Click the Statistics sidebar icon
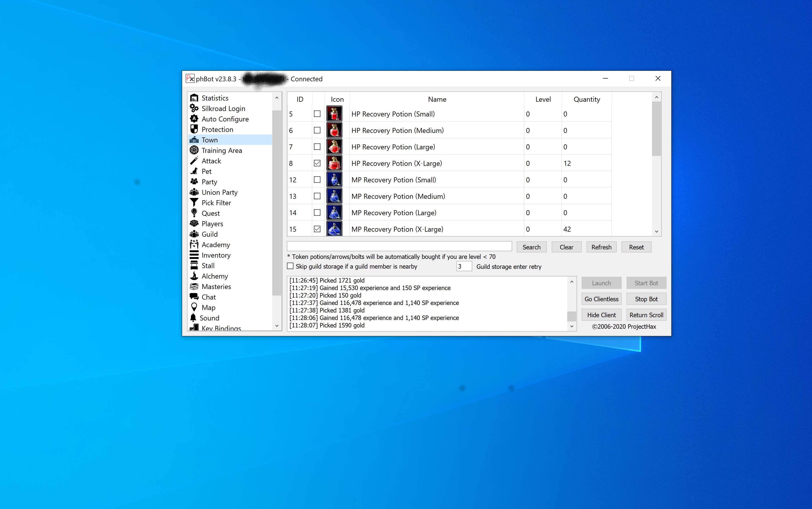The width and height of the screenshot is (812, 509). click(x=194, y=98)
